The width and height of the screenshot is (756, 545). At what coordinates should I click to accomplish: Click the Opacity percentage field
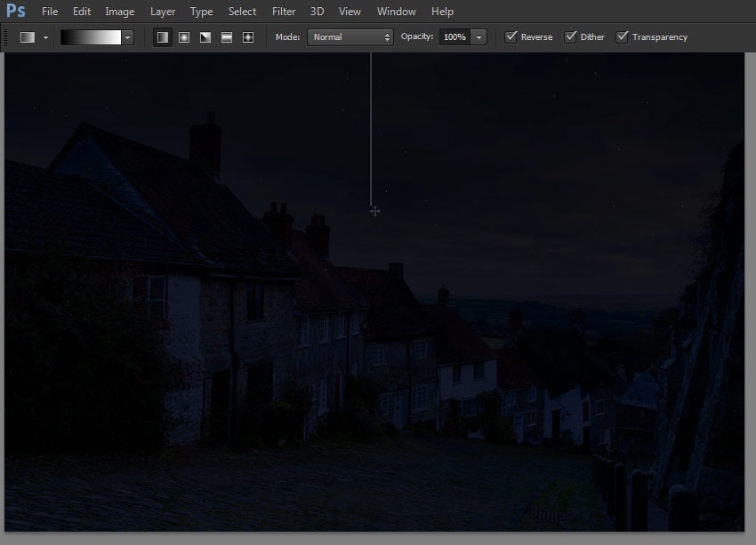[x=456, y=36]
